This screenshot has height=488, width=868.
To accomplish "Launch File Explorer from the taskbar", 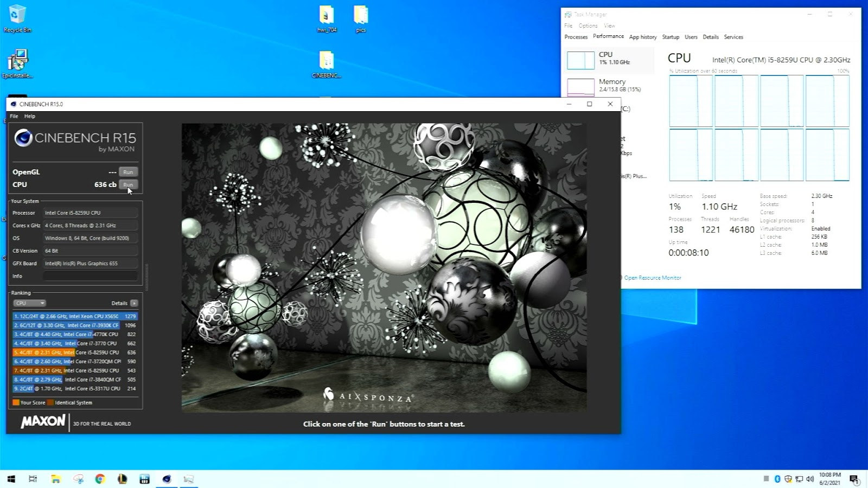I will pos(55,479).
